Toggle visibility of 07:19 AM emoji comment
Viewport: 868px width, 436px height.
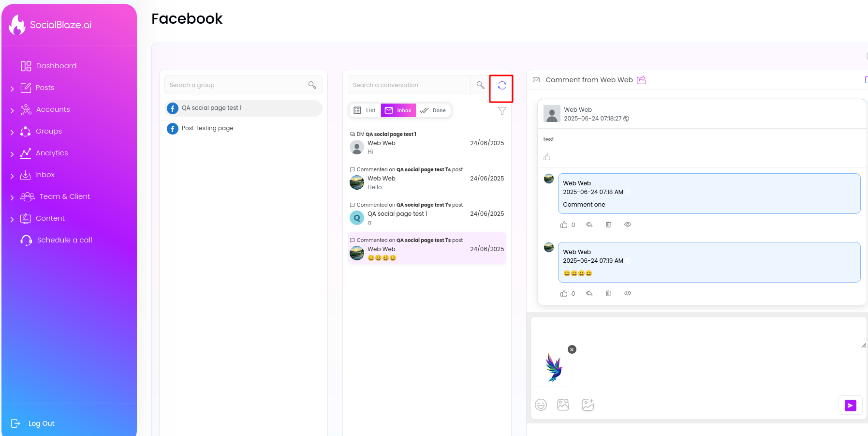pyautogui.click(x=628, y=293)
